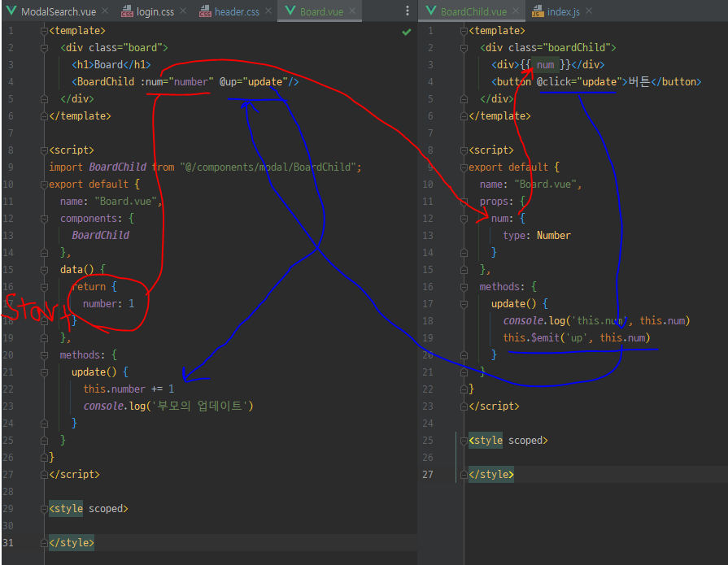
Task: Click 'type: Number' in BoardChild.vue props
Action: click(537, 235)
